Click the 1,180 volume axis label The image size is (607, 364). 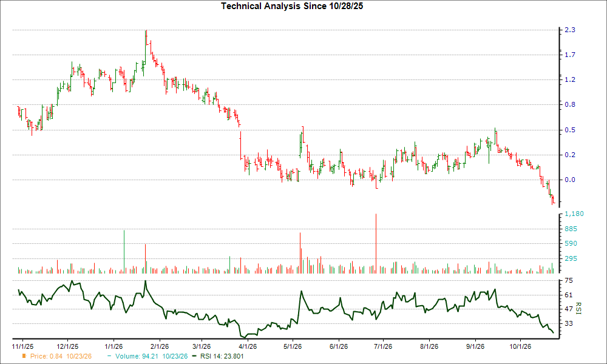click(574, 214)
